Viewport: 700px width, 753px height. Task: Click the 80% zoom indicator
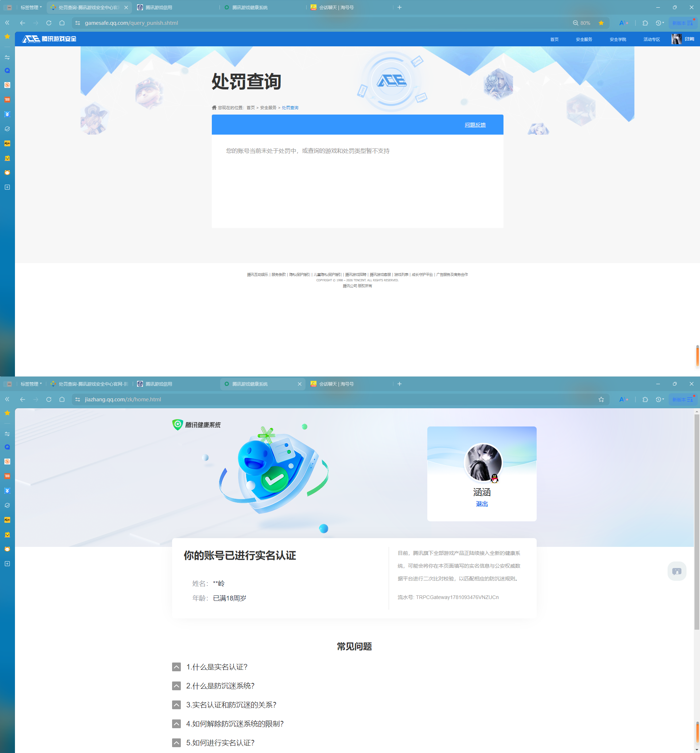(582, 23)
